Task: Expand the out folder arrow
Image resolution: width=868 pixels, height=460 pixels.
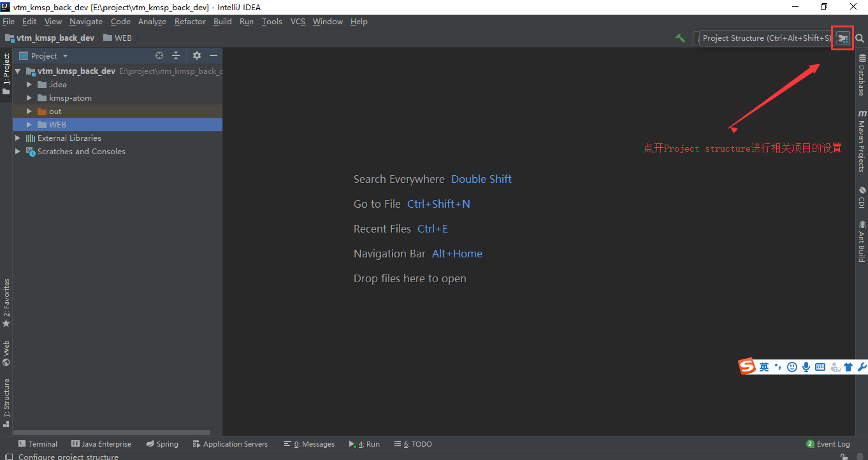Action: tap(29, 111)
